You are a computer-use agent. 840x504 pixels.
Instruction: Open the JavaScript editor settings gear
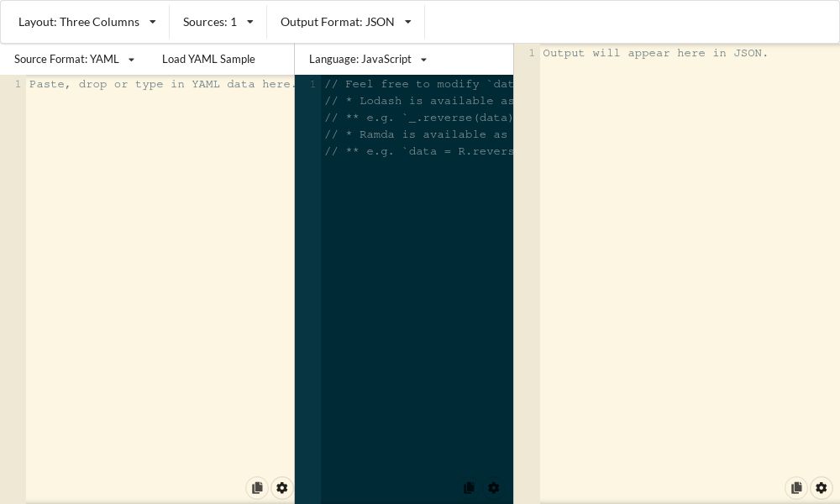tap(494, 488)
